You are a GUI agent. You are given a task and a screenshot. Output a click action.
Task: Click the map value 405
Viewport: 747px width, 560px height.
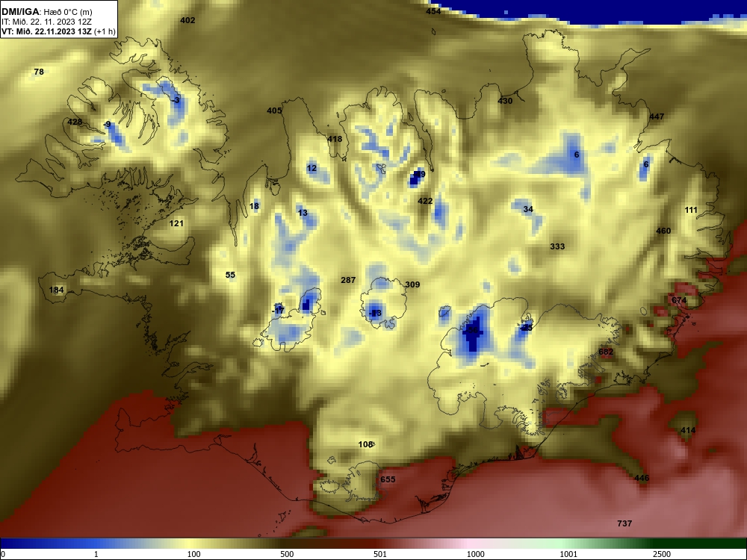click(x=274, y=111)
